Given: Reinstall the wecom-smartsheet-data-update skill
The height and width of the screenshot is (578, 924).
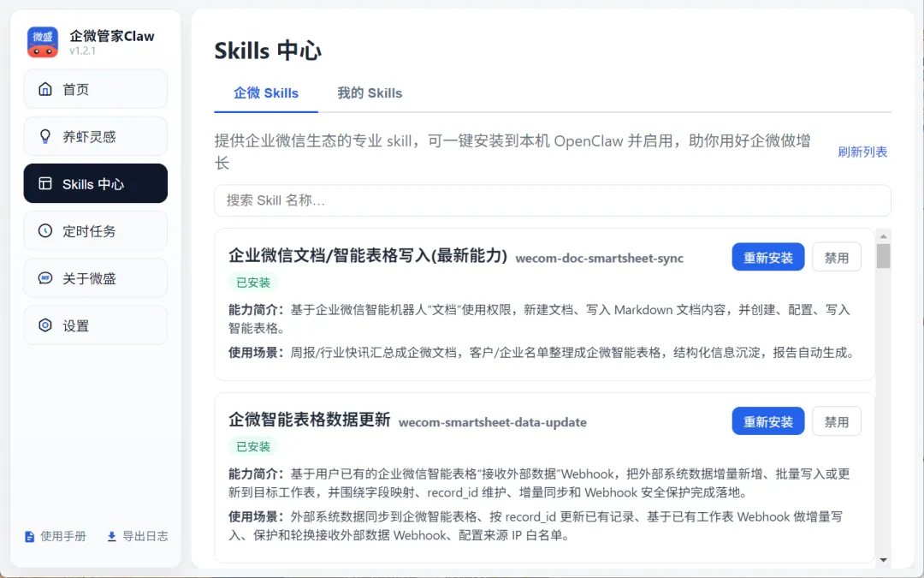Looking at the screenshot, I should [767, 421].
